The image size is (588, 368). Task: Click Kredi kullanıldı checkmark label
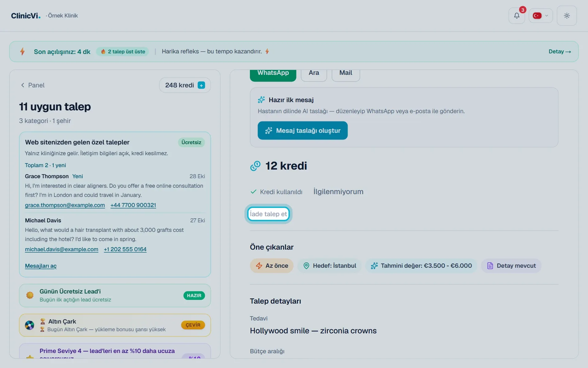(x=276, y=192)
